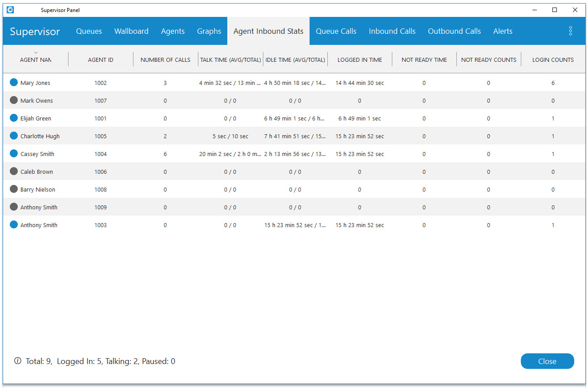Click the info icon beside Total count
588x388 pixels.
[x=18, y=361]
